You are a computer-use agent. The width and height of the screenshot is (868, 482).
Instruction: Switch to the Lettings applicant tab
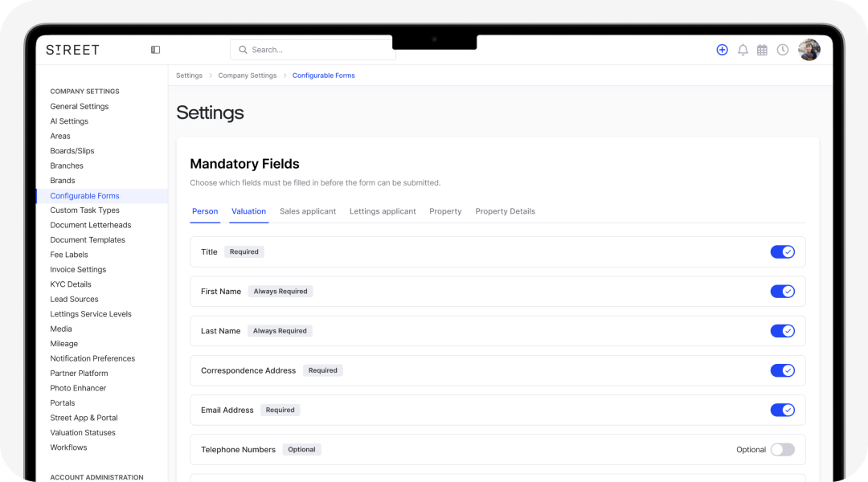[383, 211]
